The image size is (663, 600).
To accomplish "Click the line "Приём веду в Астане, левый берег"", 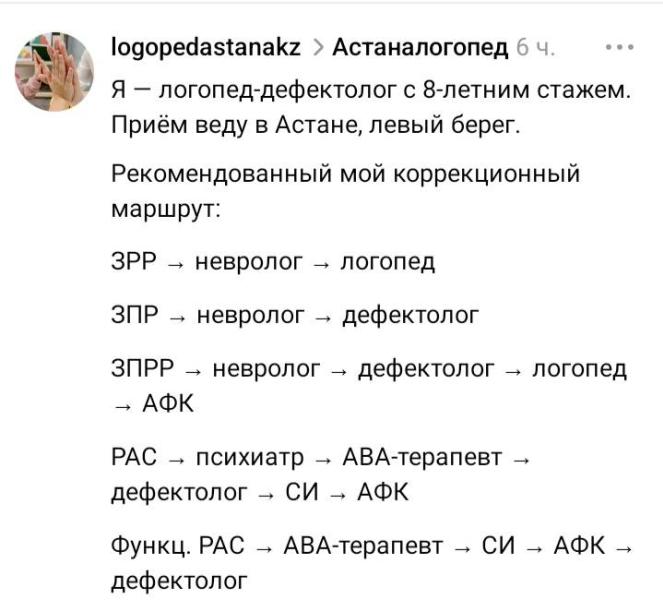I will [x=313, y=127].
